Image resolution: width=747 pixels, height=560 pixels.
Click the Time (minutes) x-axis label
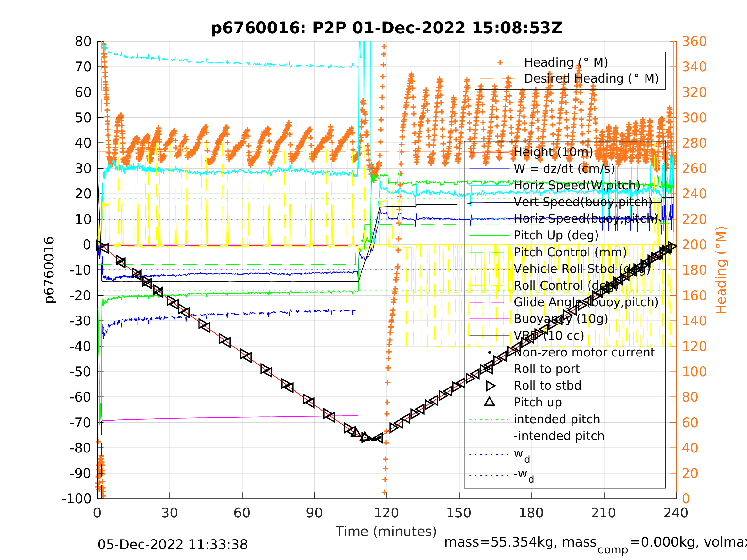[386, 531]
